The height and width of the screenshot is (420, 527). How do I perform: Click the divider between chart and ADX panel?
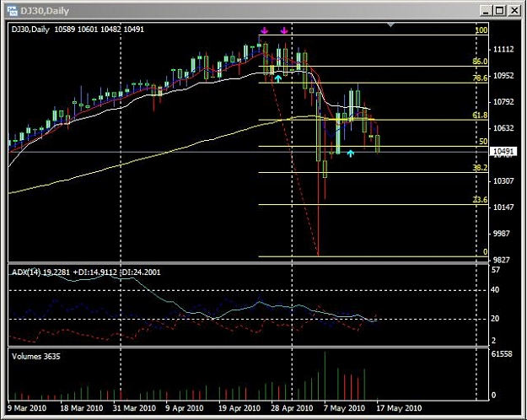tap(248, 263)
